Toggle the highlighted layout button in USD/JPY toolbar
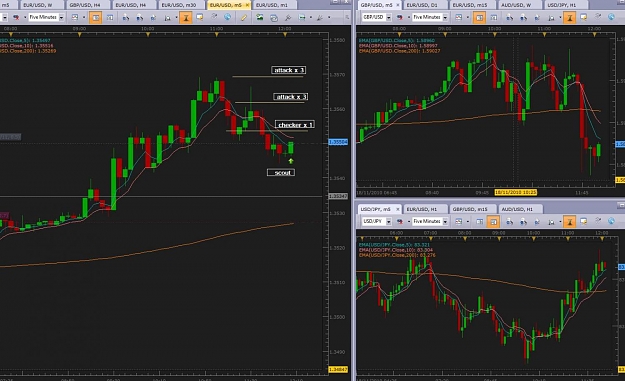 pos(493,221)
